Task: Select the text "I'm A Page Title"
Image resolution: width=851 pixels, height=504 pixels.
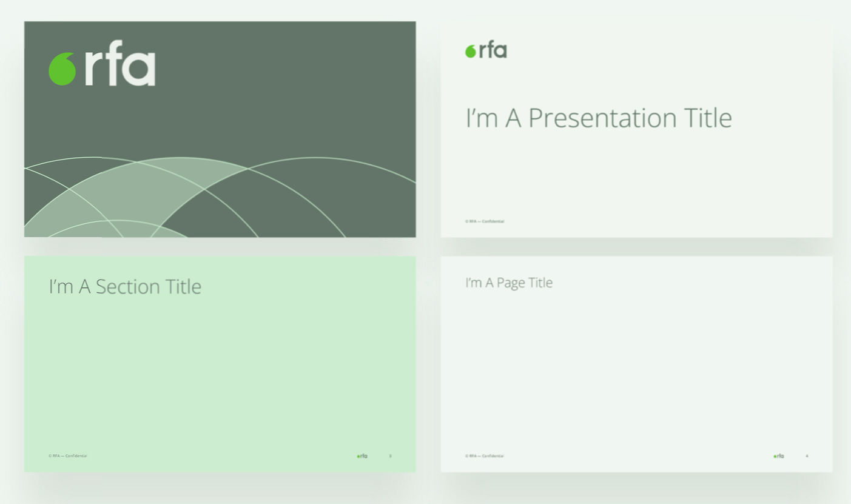Action: 509,283
